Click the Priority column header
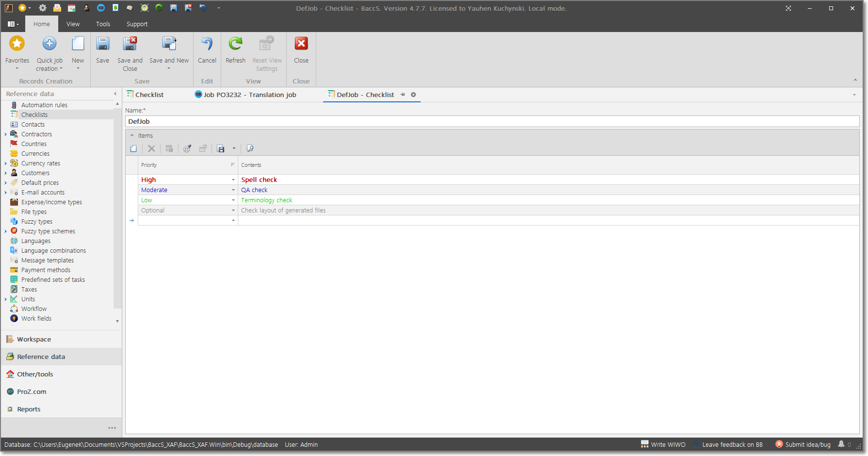 (188, 165)
